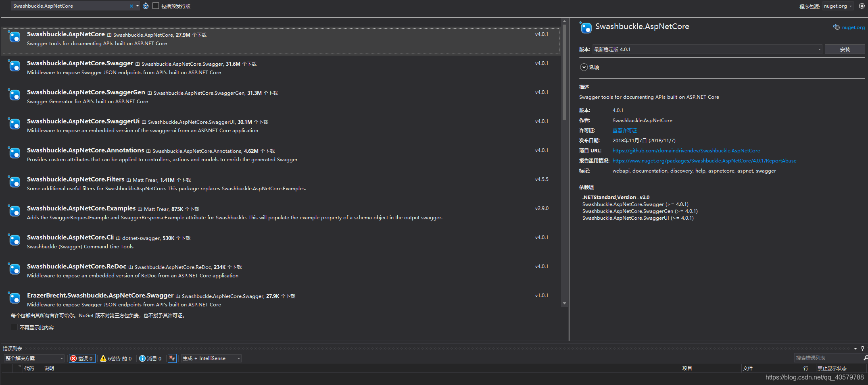Screen dimensions: 868x385
Task: Select the Swashbuckle.AspNetCore package icon in list
Action: [x=15, y=37]
